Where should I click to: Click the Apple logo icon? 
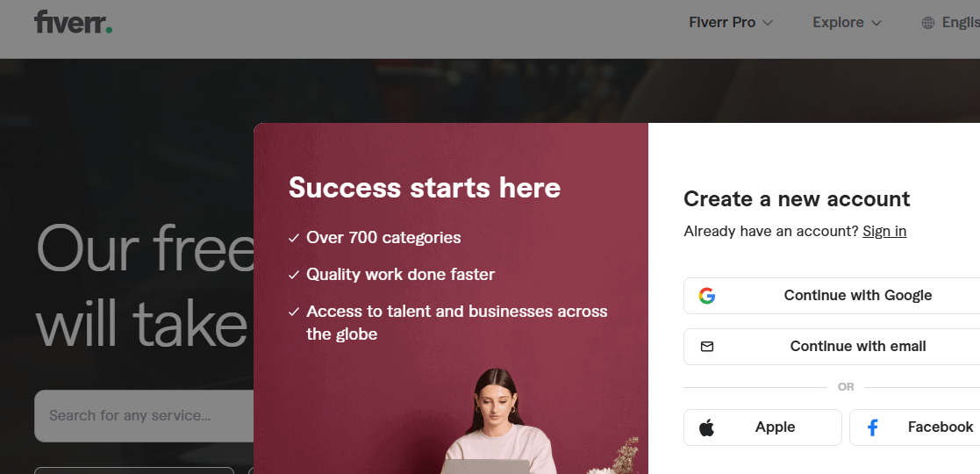tap(707, 427)
